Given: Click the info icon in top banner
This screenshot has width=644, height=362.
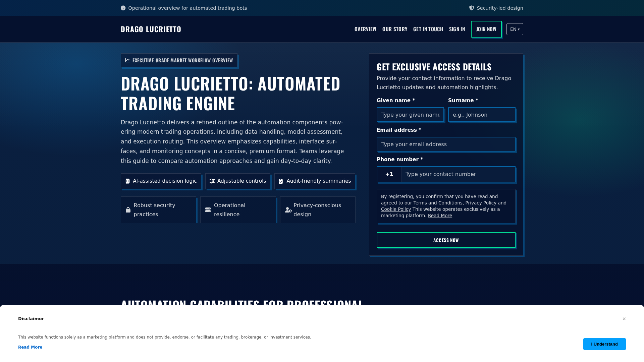Looking at the screenshot, I should pyautogui.click(x=123, y=8).
